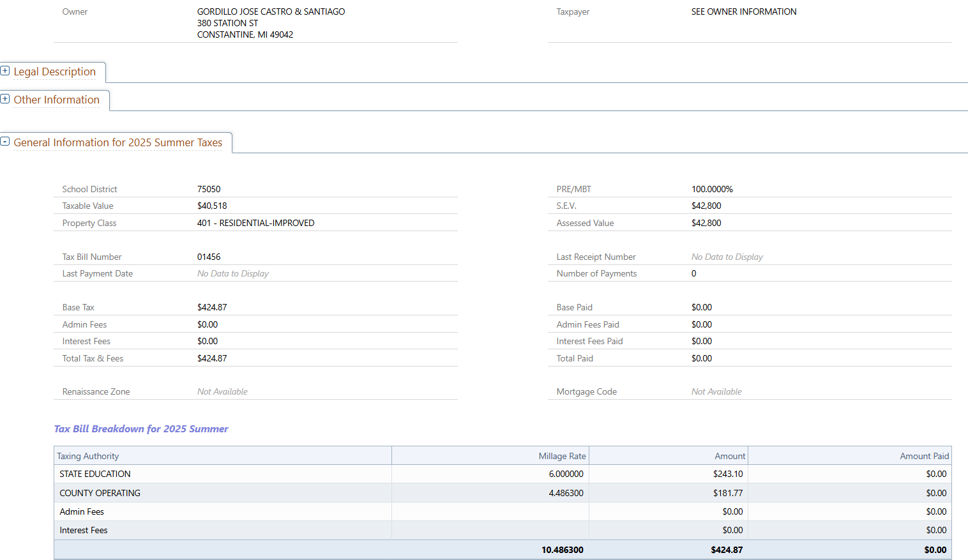Select the STATE EDUCATION row

[x=95, y=474]
